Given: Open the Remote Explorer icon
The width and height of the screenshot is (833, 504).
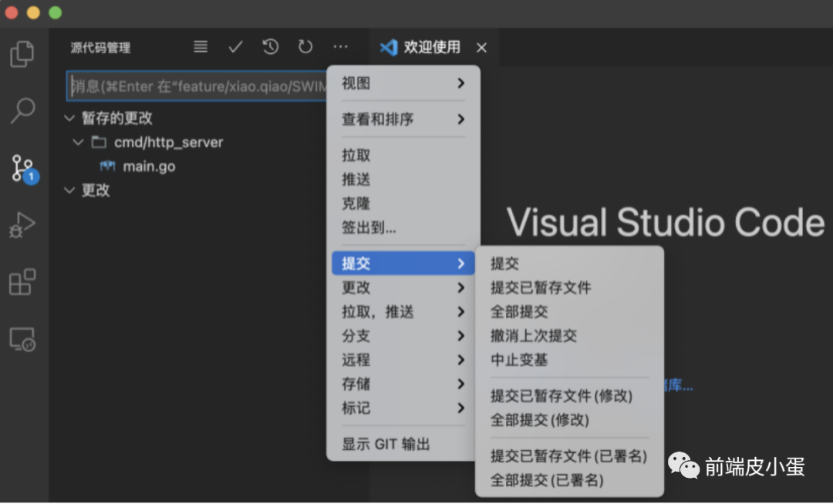Looking at the screenshot, I should click(22, 339).
